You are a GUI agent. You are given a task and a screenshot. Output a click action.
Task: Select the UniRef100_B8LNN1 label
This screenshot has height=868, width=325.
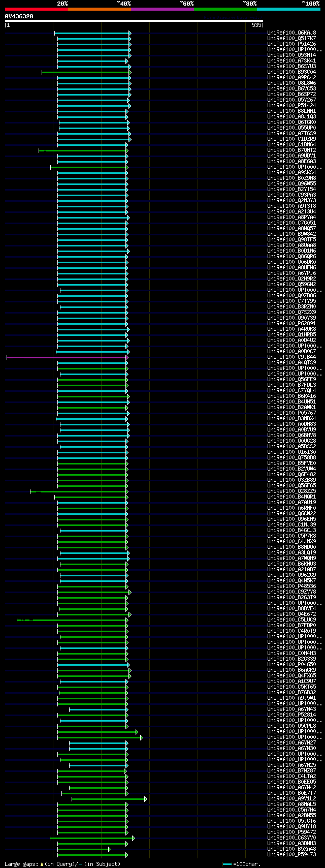click(291, 111)
